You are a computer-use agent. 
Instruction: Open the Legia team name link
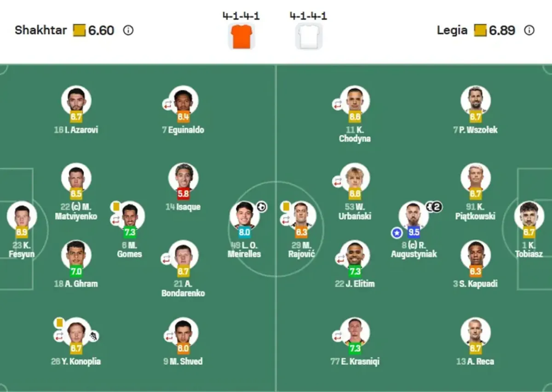tap(452, 31)
